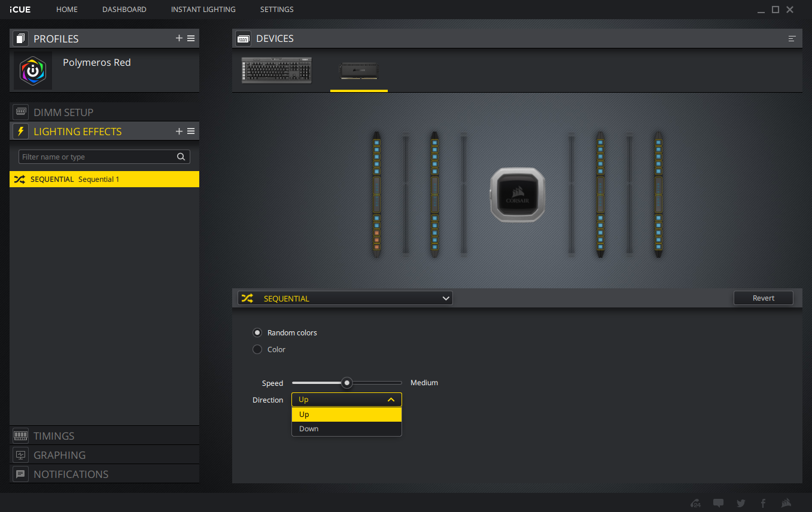Open the Sequential effect type dropdown

(x=345, y=298)
